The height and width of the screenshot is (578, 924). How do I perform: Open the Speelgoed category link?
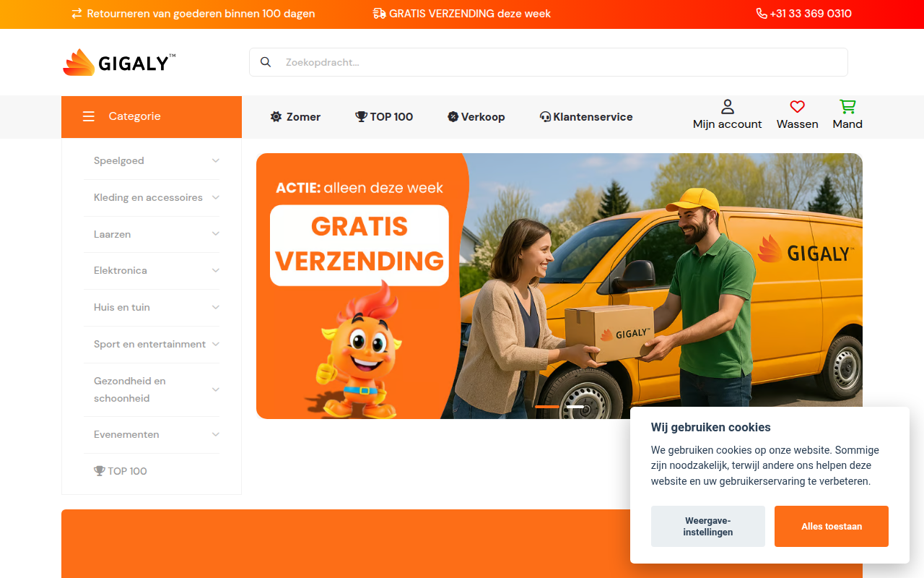pyautogui.click(x=119, y=160)
